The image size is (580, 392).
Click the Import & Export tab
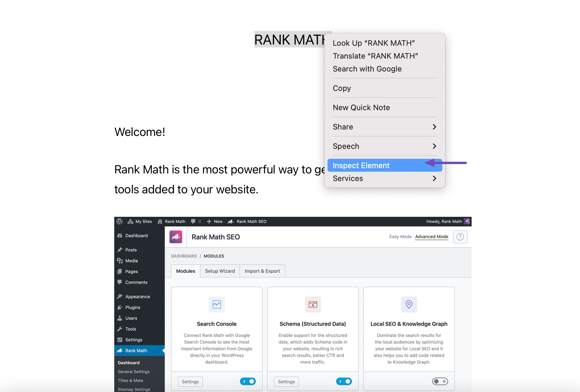click(x=262, y=271)
